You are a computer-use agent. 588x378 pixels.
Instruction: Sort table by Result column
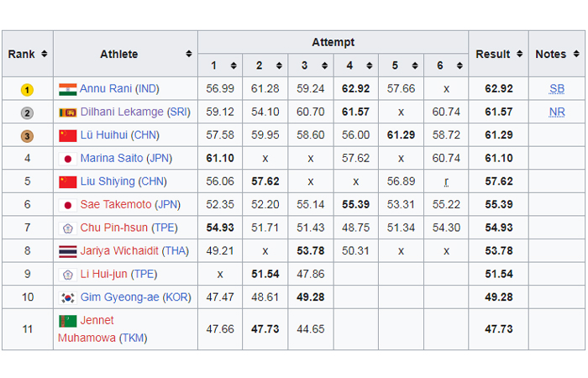(520, 55)
